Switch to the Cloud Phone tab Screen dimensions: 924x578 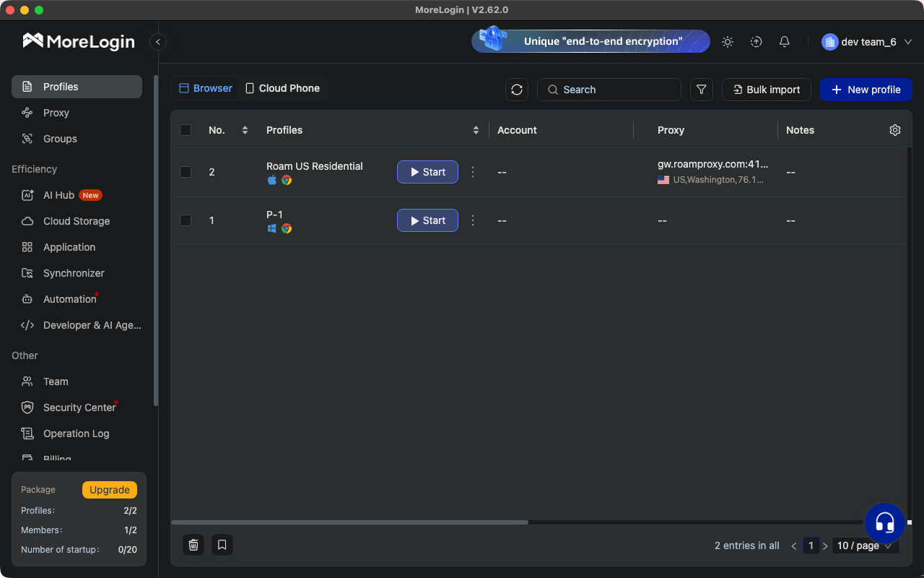(x=283, y=88)
